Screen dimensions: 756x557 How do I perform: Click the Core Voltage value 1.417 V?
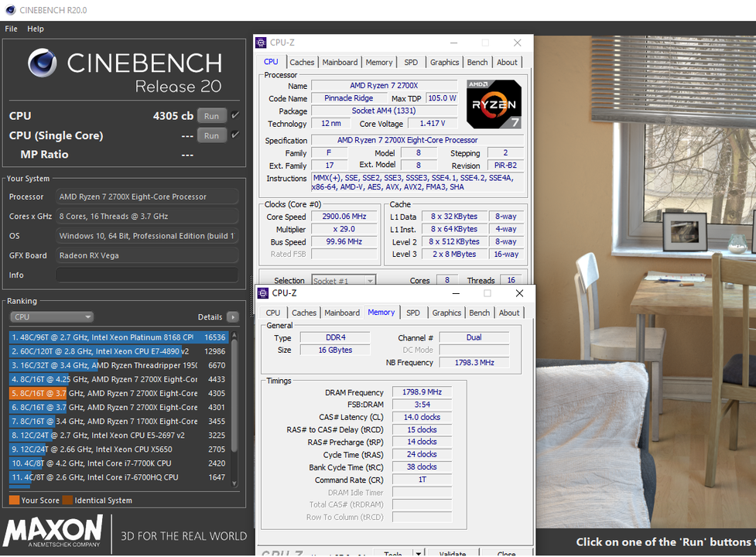(433, 123)
